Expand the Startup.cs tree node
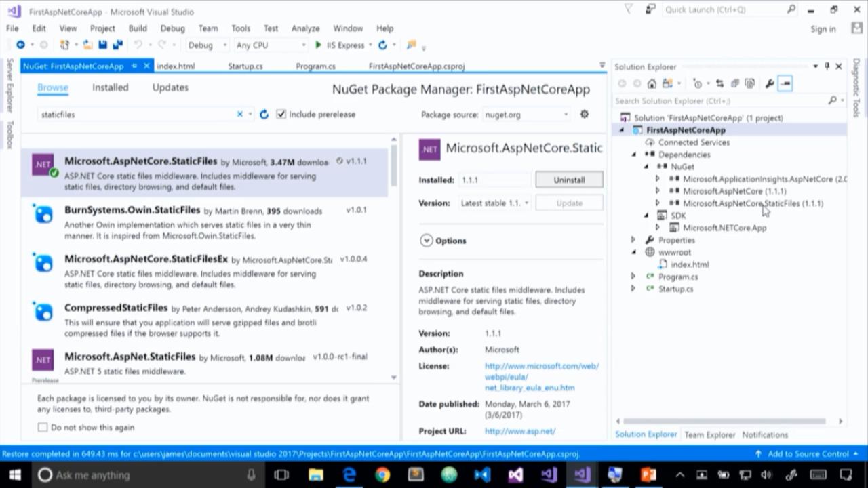Screen dimensions: 868x488 point(633,289)
